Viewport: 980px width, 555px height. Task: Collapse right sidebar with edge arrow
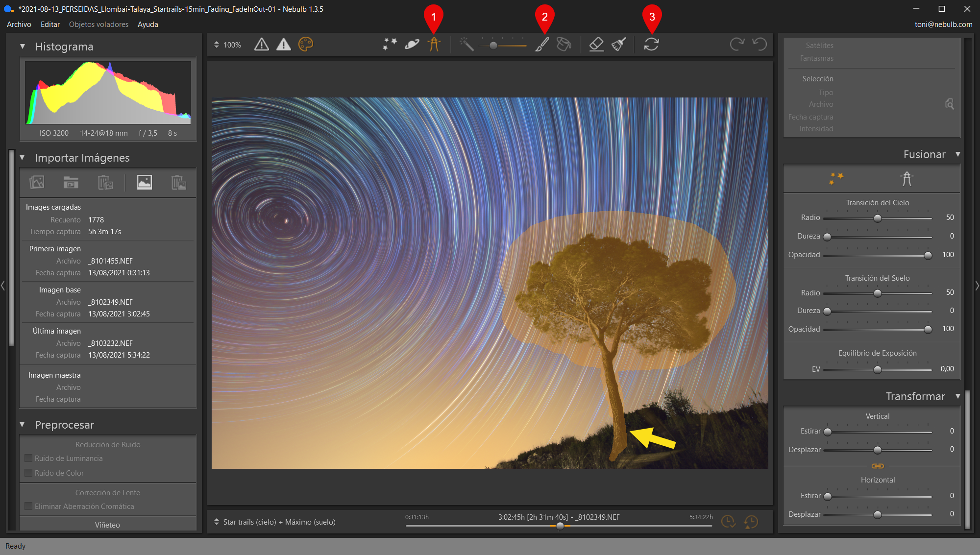click(977, 285)
